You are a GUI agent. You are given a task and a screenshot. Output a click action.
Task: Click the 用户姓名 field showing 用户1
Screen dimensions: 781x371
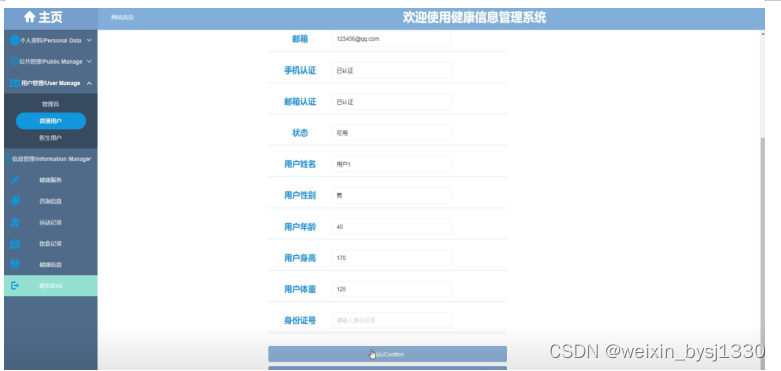[x=392, y=164]
